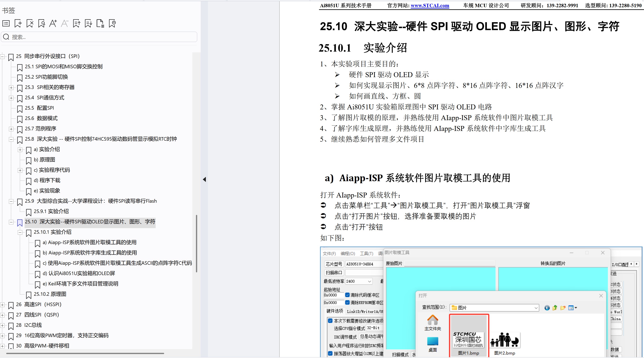Collapse the bookmarks side panel arrow

click(204, 179)
